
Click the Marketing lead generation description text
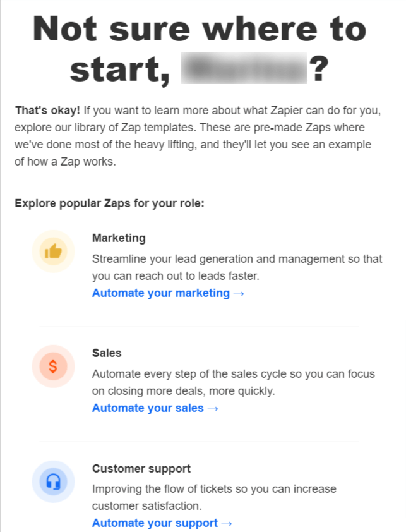click(x=237, y=268)
